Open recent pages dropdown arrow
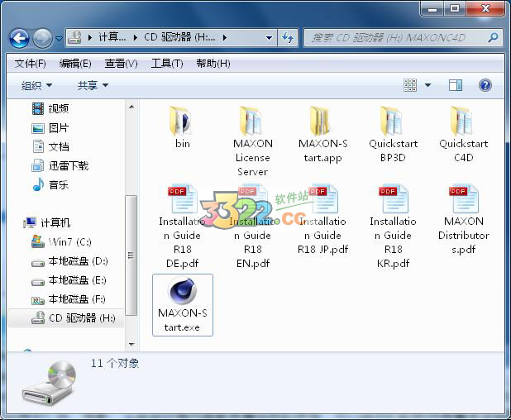The height and width of the screenshot is (420, 511). [x=59, y=39]
